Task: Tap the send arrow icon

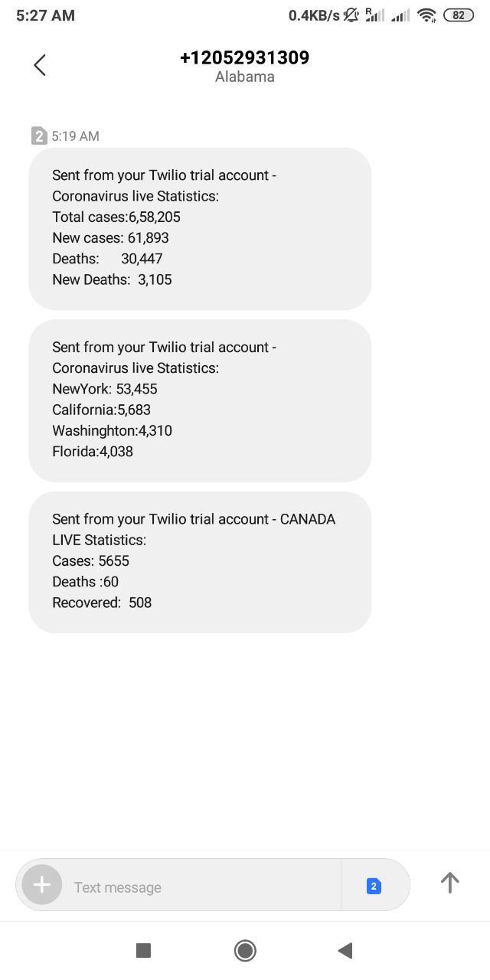Action: (450, 884)
